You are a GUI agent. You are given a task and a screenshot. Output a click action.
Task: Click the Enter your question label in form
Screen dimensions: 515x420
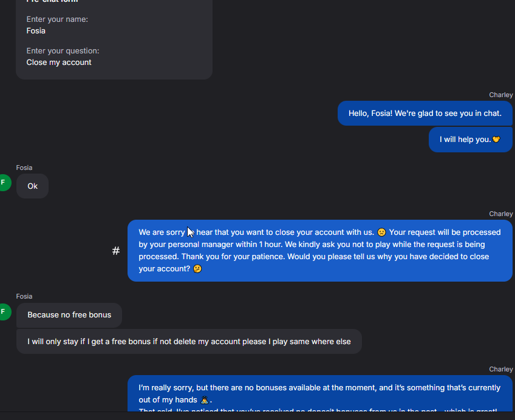click(63, 51)
